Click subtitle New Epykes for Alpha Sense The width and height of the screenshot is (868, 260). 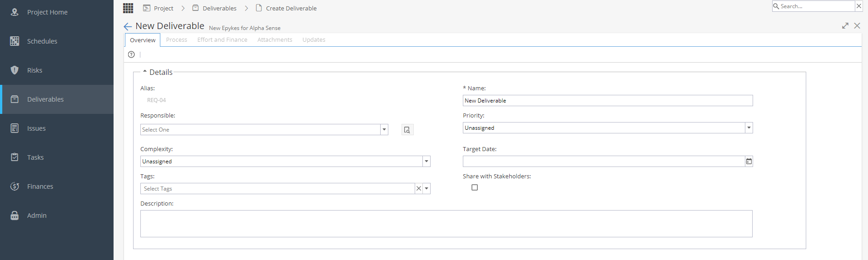(x=245, y=28)
